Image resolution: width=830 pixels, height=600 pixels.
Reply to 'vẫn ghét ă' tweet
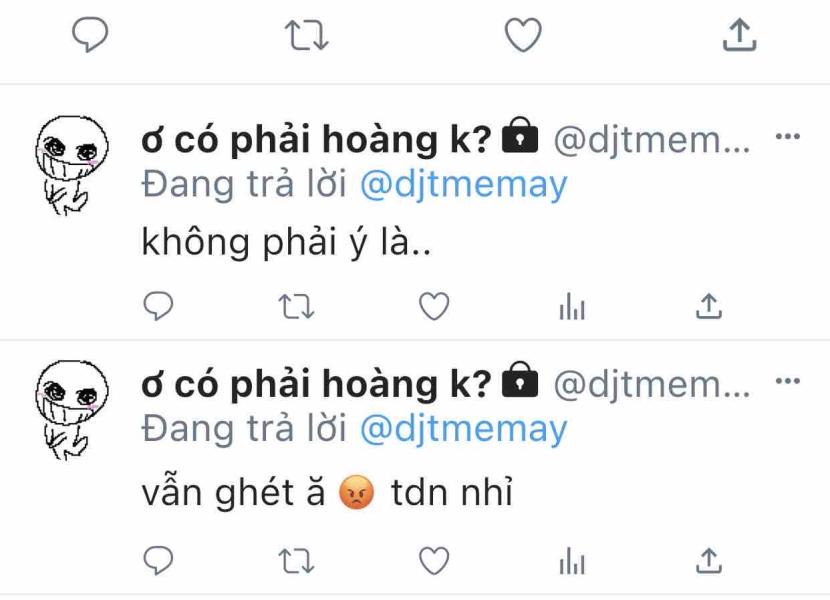point(158,560)
